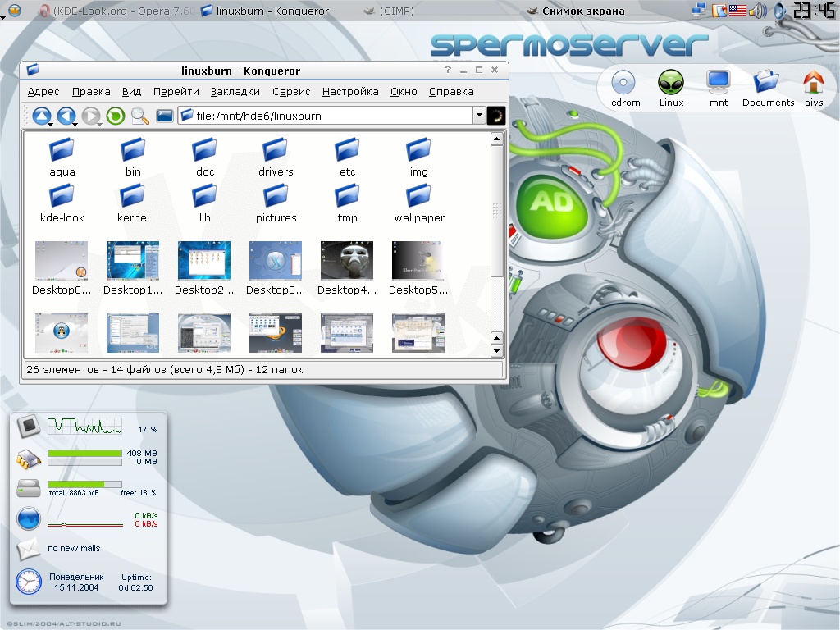
Task: Expand the location bar history dropdown
Action: point(479,115)
